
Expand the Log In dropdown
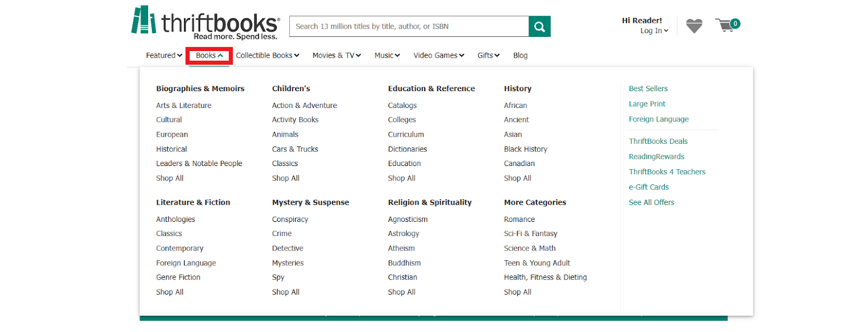(x=654, y=31)
